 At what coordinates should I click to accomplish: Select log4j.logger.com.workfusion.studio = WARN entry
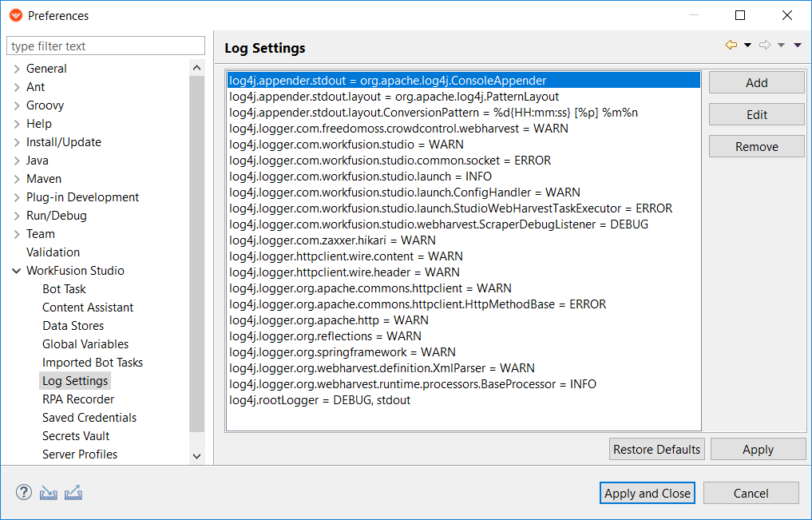[x=463, y=145]
